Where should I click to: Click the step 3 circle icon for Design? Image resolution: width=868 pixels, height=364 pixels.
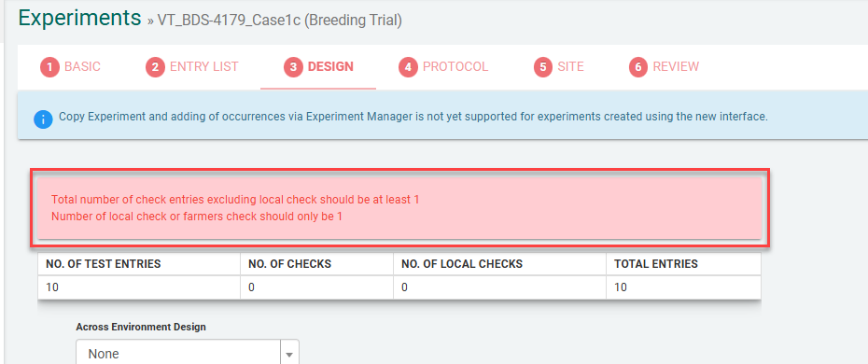[x=293, y=67]
